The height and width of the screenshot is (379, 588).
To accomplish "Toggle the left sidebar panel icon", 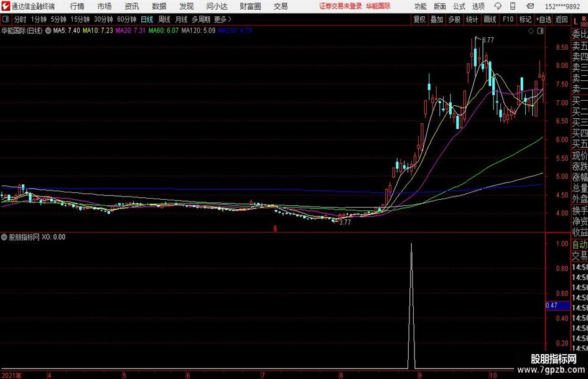I will (x=5, y=19).
